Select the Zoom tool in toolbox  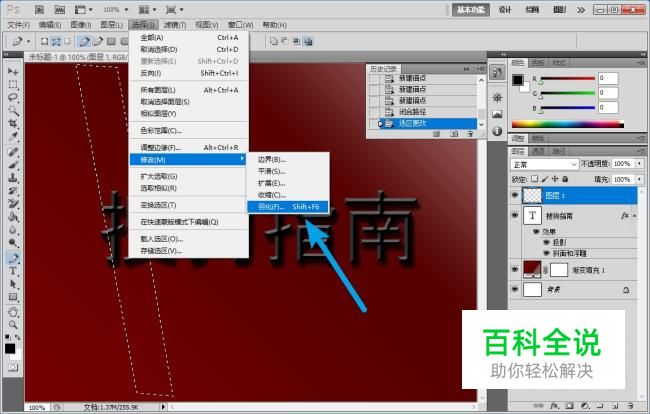coord(13,324)
